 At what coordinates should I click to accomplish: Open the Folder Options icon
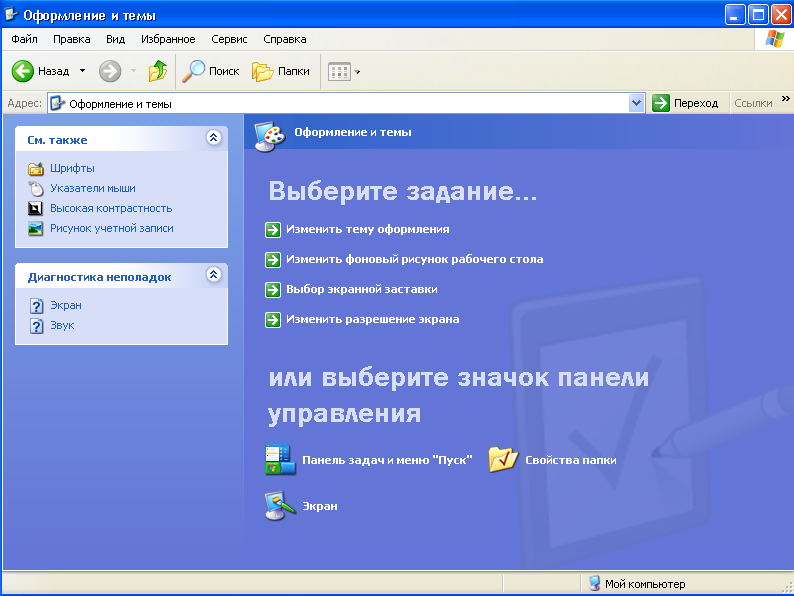click(503, 459)
